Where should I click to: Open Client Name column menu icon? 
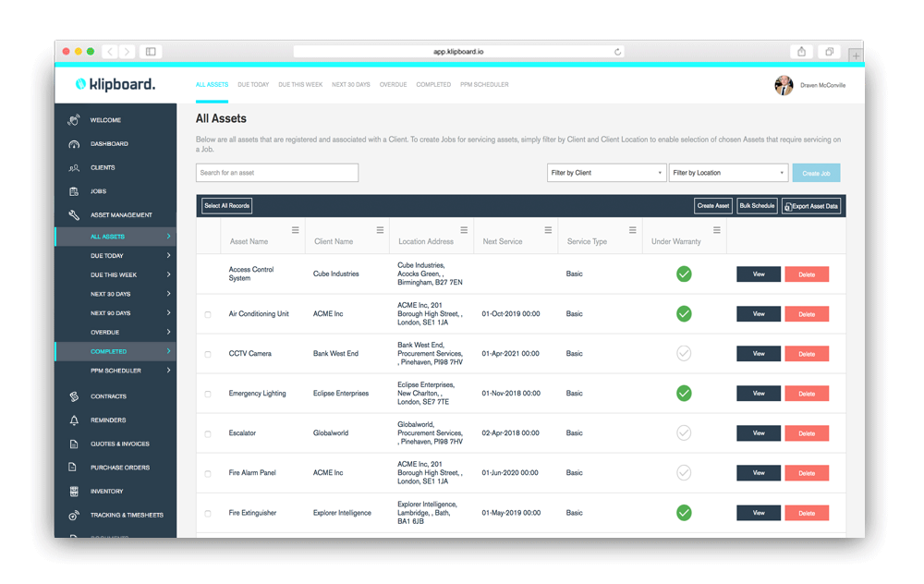coord(380,230)
